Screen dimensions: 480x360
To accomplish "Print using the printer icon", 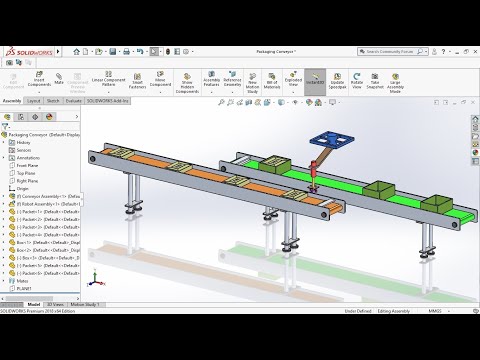I will click(x=126, y=52).
